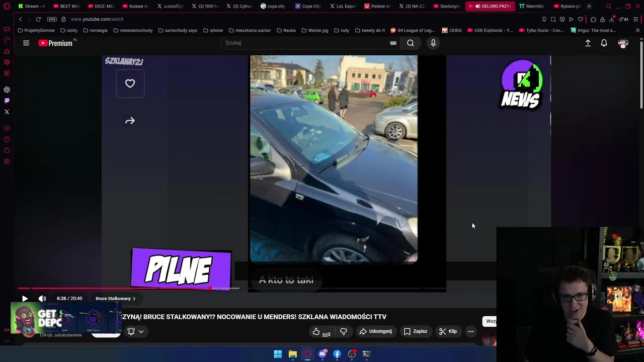Click the Udostępnij share button
Viewport: 644px width, 362px height.
click(375, 331)
